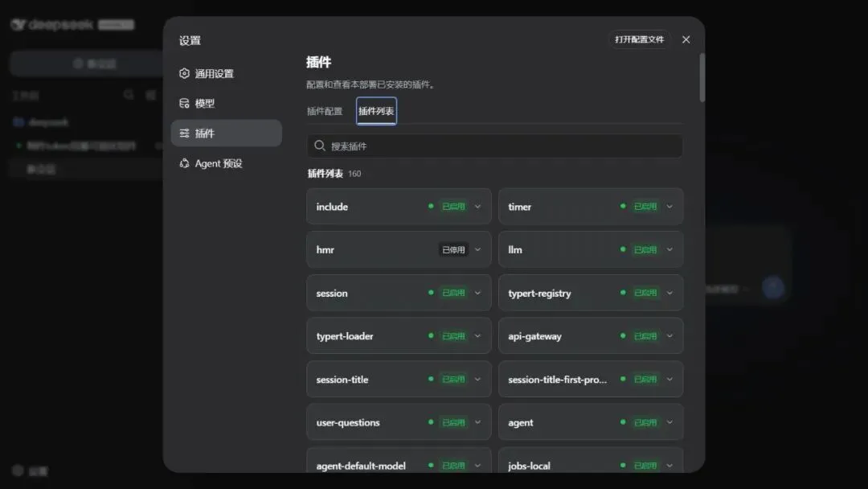Expand the agent plugin chevron
This screenshot has height=489, width=868.
pyautogui.click(x=669, y=422)
